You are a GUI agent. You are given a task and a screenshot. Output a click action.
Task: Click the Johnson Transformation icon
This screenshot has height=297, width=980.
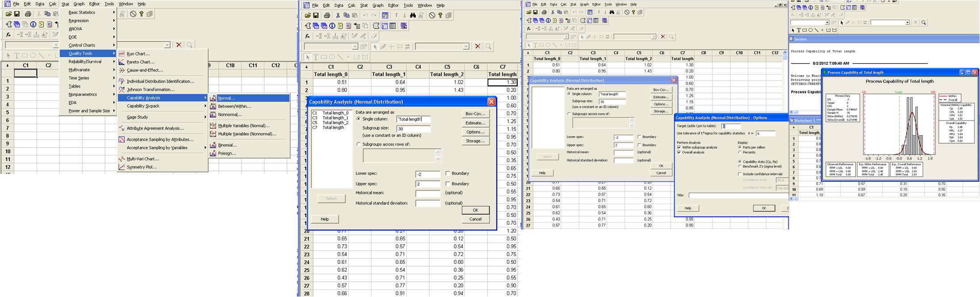[x=122, y=89]
